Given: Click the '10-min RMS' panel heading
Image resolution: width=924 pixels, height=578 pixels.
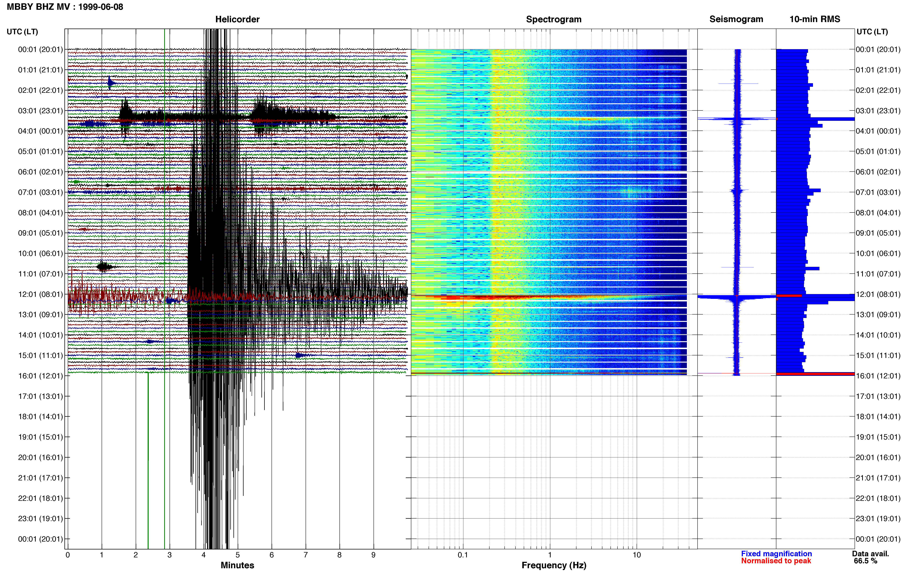Looking at the screenshot, I should click(815, 19).
